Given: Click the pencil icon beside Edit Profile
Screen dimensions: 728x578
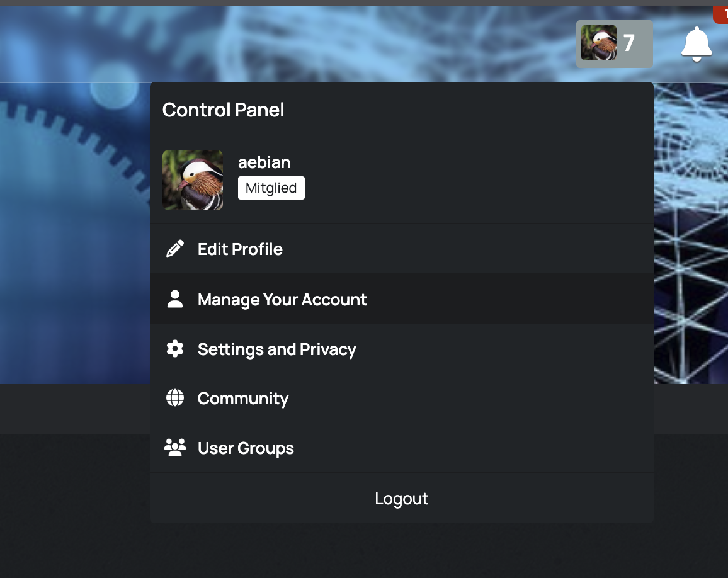Looking at the screenshot, I should 174,249.
